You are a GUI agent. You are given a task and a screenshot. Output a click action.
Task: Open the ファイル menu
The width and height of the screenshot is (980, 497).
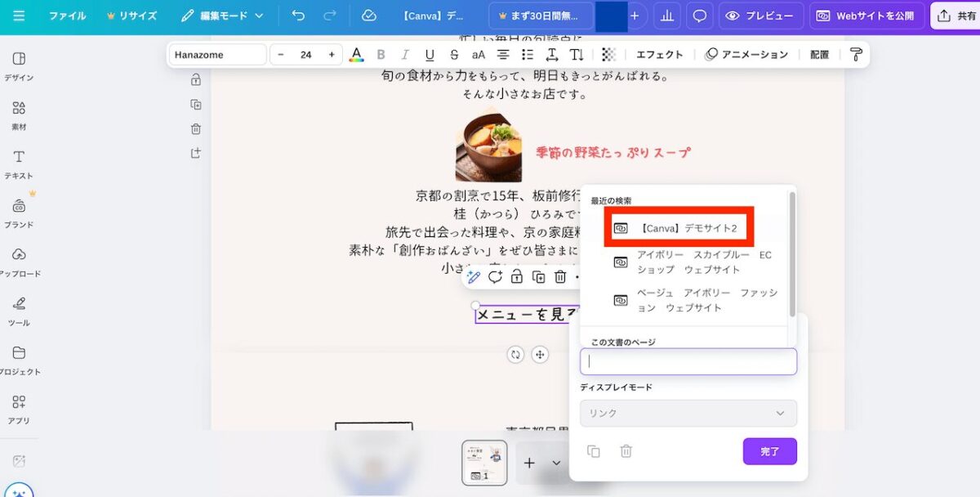click(67, 16)
